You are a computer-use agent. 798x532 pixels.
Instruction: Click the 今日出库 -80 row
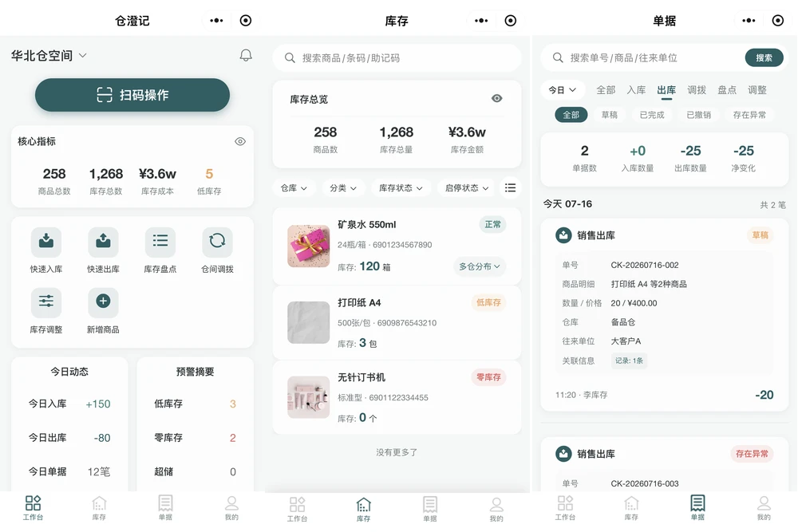coord(69,438)
